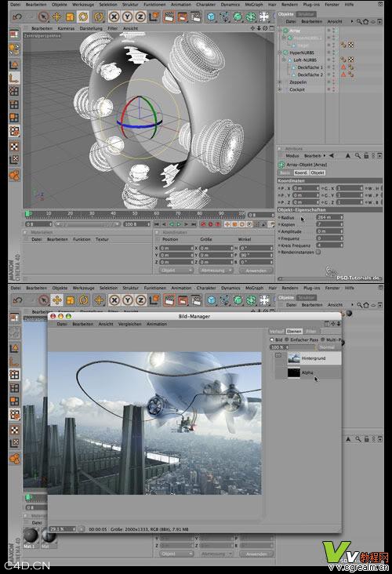This screenshot has height=574, width=392.
Task: Open the Darstellung menu of the upper viewport
Action: [91, 28]
